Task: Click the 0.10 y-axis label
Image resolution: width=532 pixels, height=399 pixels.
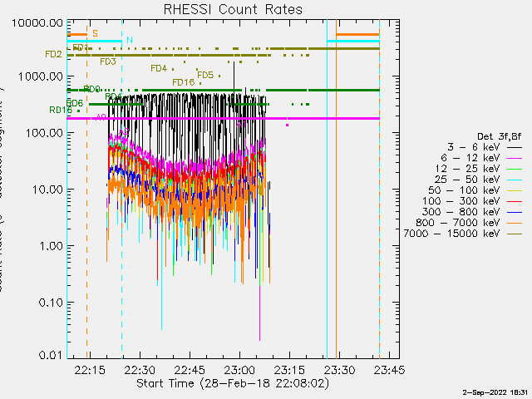Action: click(52, 303)
